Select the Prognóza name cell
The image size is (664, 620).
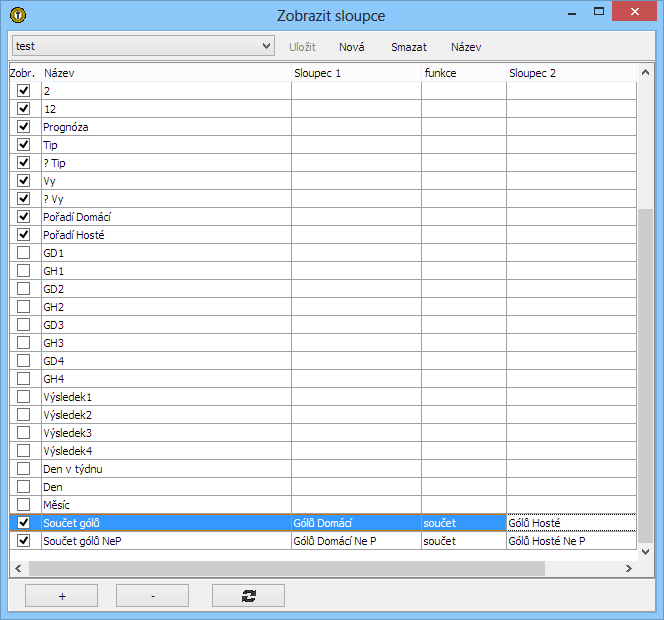(166, 127)
